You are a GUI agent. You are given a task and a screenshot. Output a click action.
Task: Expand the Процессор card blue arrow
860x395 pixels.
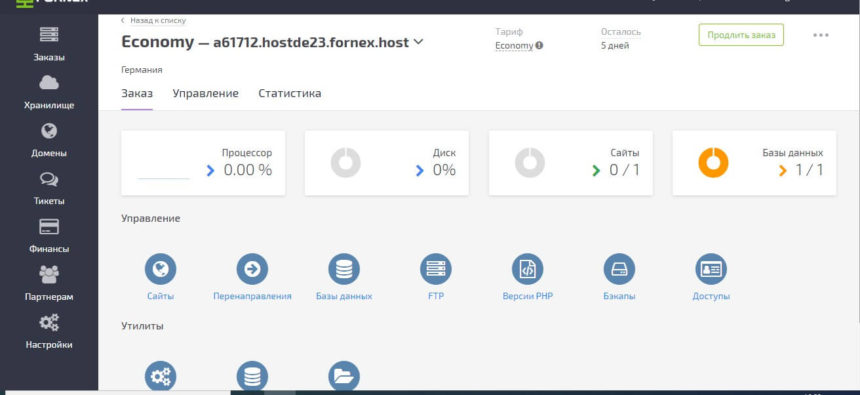[210, 171]
